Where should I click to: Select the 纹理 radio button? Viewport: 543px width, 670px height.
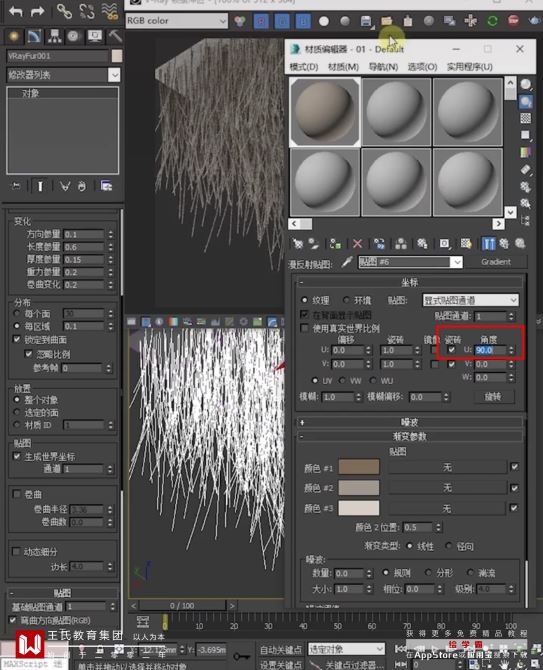(x=305, y=300)
